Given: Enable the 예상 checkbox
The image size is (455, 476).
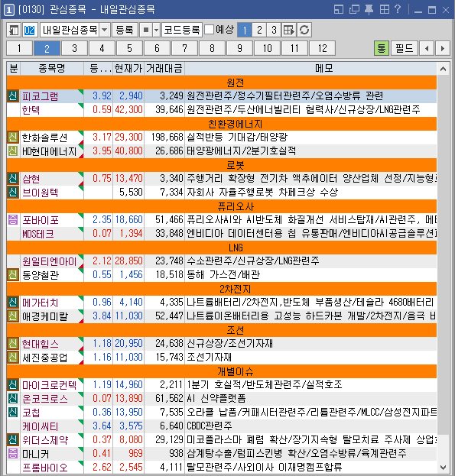Looking at the screenshot, I should (209, 30).
